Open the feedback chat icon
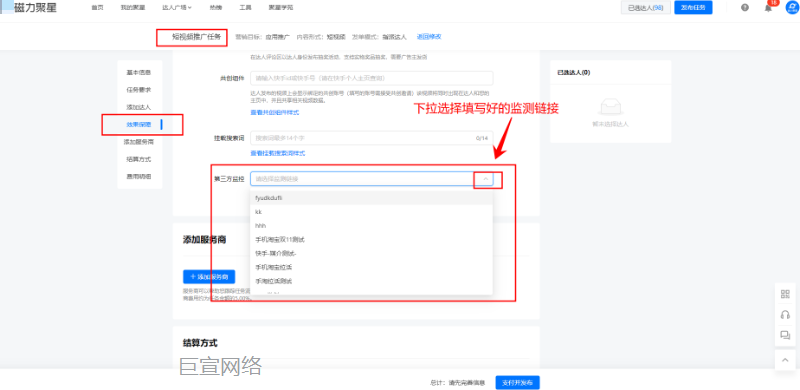This screenshot has width=800, height=390. [x=785, y=335]
